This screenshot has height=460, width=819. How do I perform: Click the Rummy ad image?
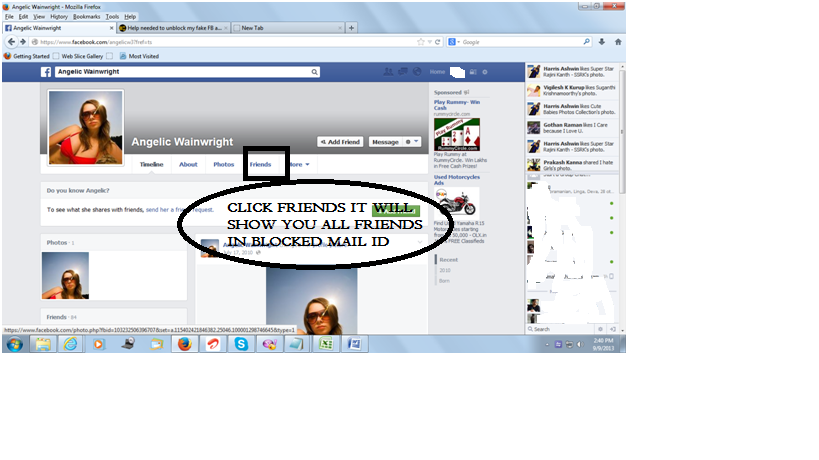point(457,134)
